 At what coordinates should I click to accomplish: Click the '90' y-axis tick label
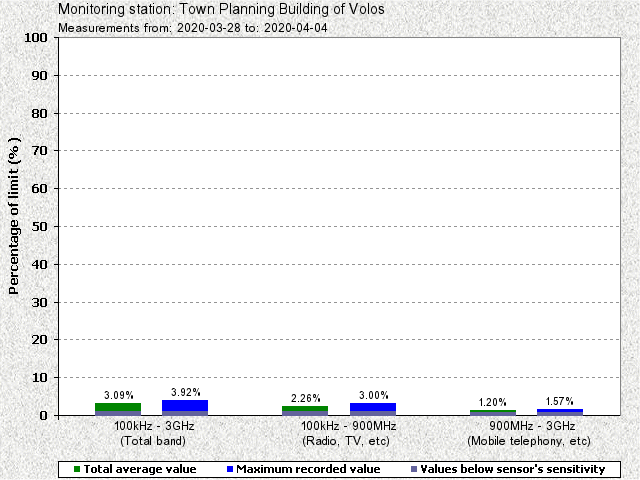pos(40,76)
